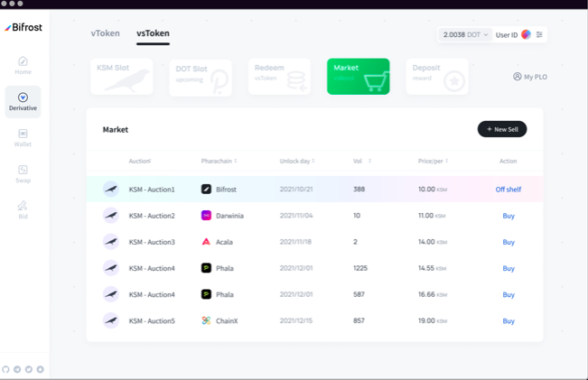
Task: Select the KSM - Auction5 row text
Action: pyautogui.click(x=152, y=320)
